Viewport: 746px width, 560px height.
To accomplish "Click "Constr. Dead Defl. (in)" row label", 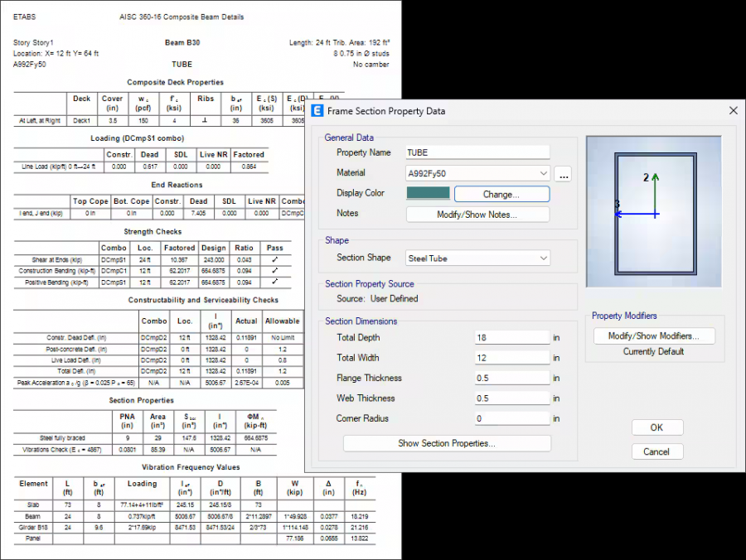I will 76,338.
